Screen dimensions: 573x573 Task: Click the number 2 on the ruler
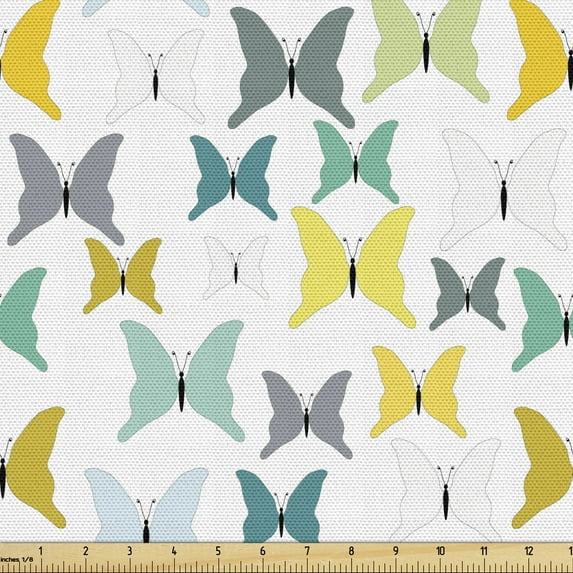pyautogui.click(x=86, y=551)
